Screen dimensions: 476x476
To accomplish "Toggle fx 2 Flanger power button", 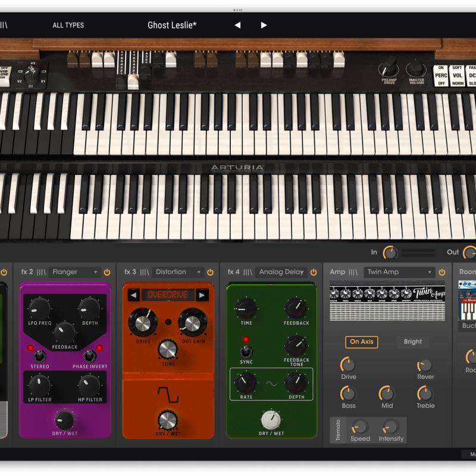I will click(107, 272).
